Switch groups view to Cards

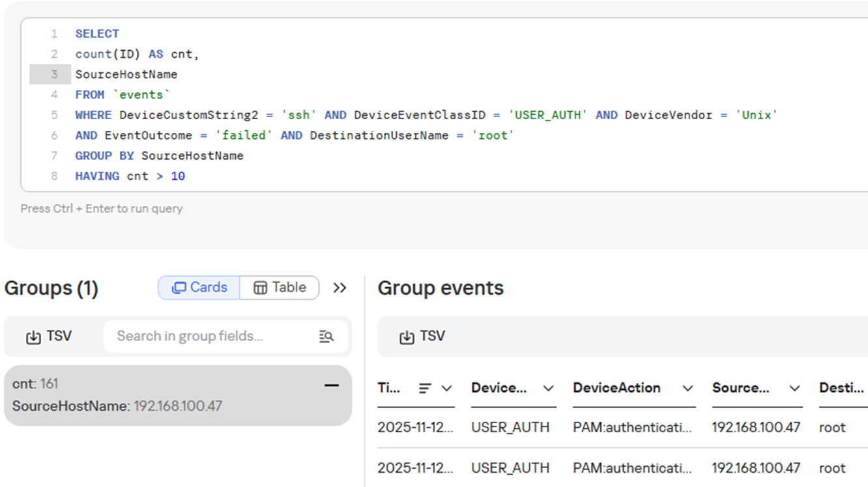pyautogui.click(x=199, y=288)
